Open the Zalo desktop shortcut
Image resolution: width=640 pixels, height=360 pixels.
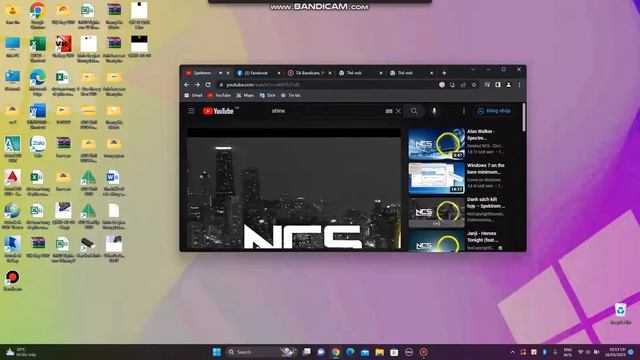click(x=38, y=147)
